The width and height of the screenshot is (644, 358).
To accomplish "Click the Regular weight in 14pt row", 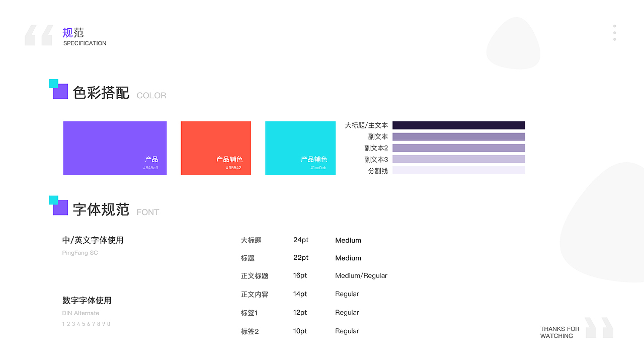I will coord(347,294).
